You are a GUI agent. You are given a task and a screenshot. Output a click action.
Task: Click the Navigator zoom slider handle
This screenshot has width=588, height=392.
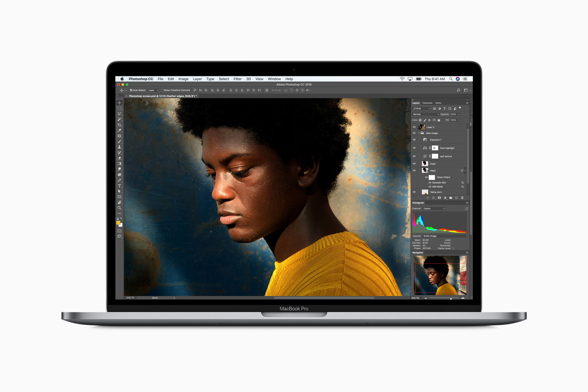(451, 298)
